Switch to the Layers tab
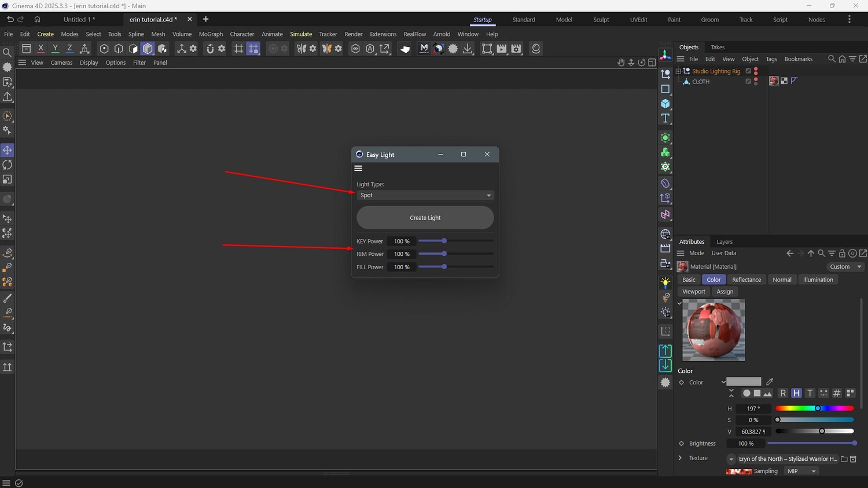Screen dimensions: 868x488 (724, 242)
